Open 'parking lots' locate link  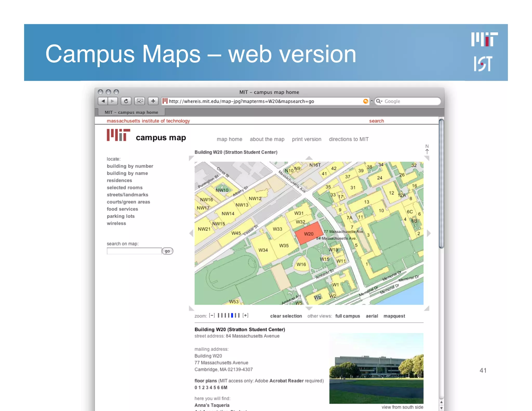(121, 216)
